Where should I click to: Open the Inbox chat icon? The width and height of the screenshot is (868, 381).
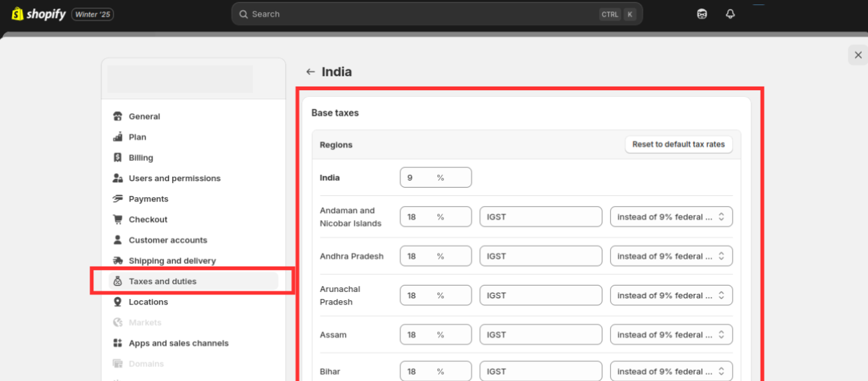tap(702, 13)
